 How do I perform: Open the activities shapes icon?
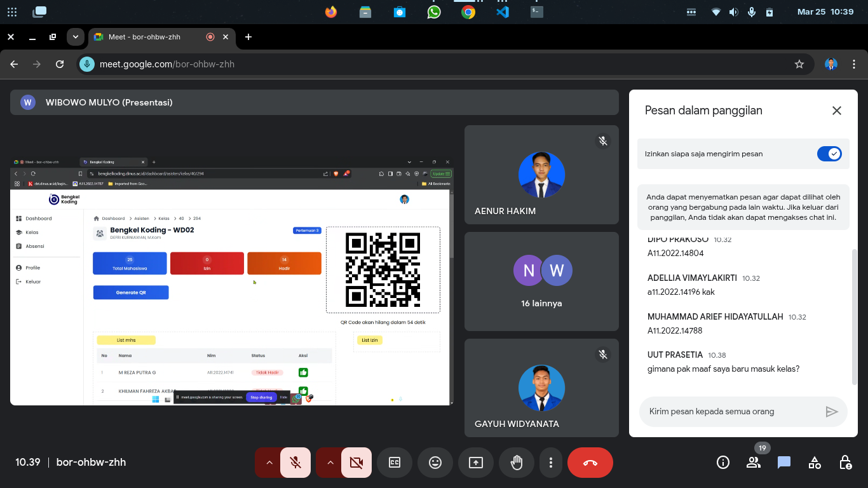click(815, 463)
